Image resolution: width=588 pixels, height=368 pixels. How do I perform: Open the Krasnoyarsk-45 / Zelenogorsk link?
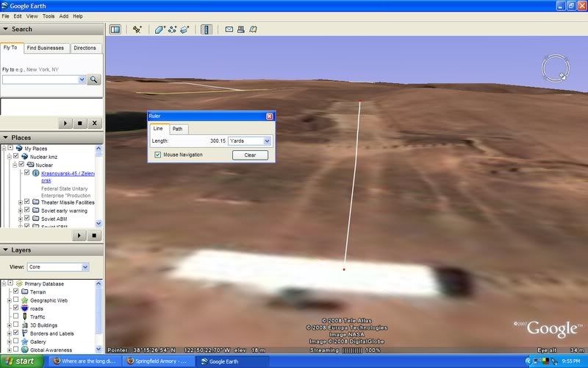click(68, 177)
